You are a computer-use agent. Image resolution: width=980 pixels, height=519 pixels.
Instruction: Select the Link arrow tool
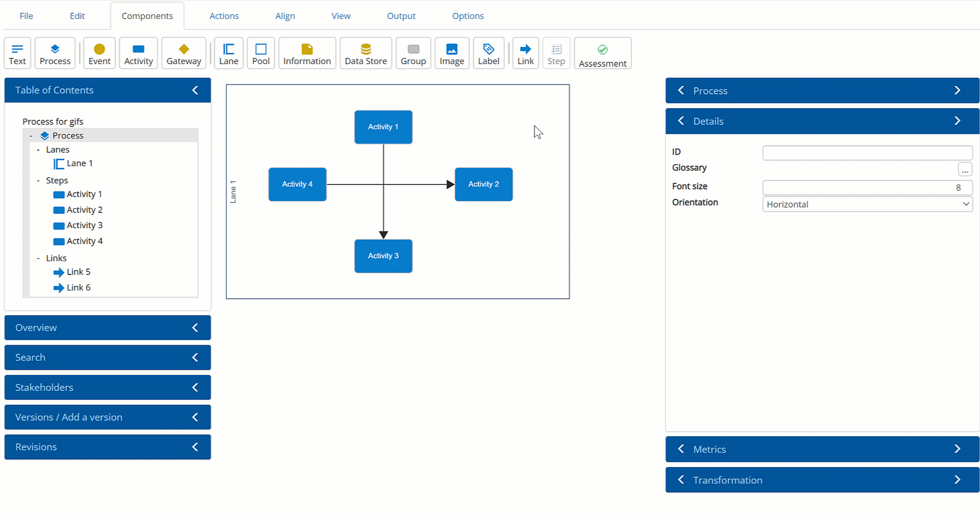click(x=525, y=54)
